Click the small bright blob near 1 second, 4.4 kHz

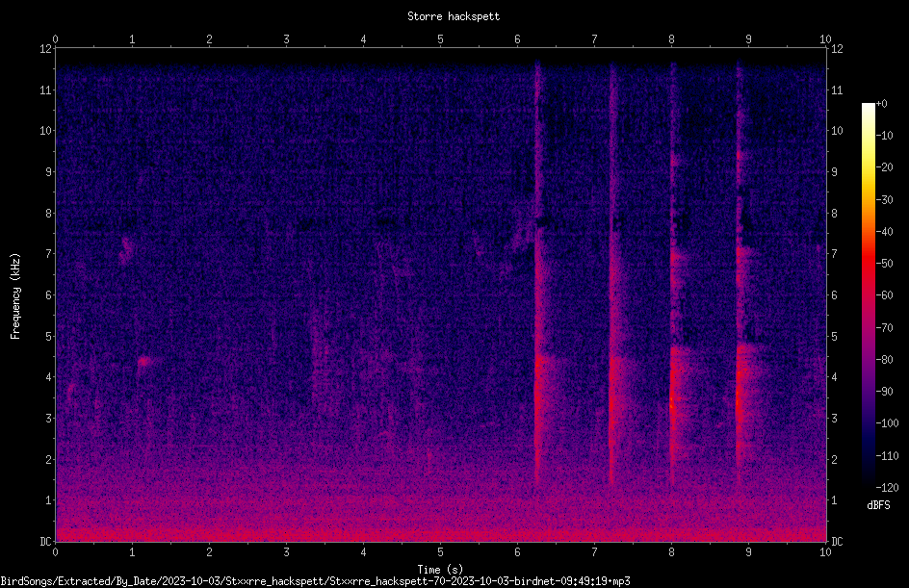[x=144, y=362]
